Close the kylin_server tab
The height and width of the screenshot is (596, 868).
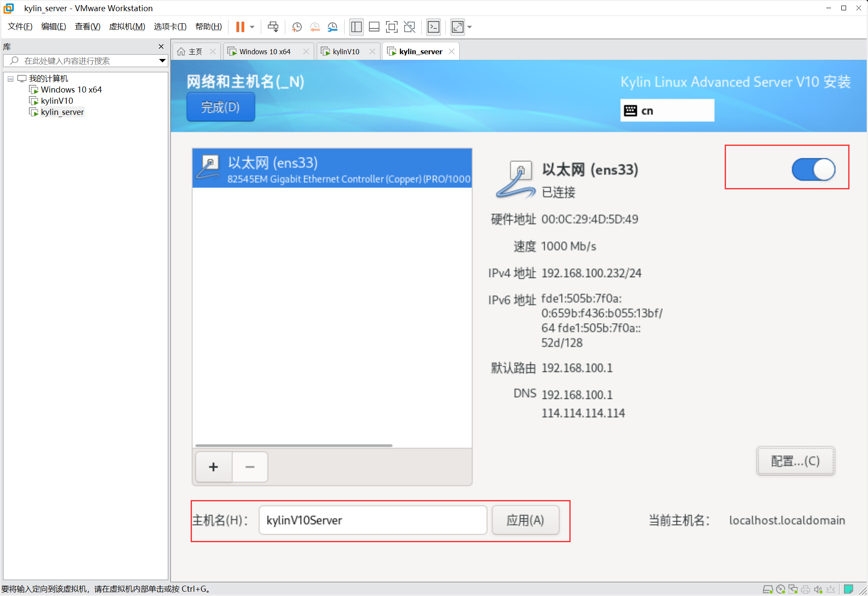tap(451, 52)
